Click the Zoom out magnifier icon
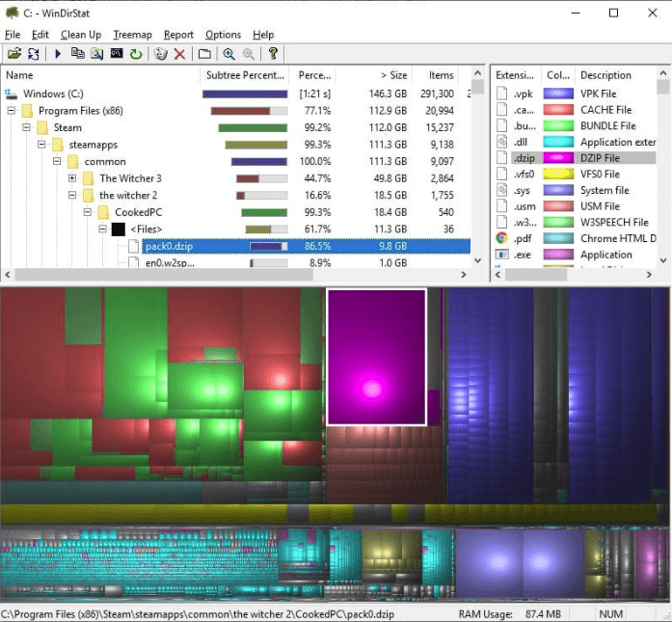Viewport: 672px width, 622px height. 249,54
